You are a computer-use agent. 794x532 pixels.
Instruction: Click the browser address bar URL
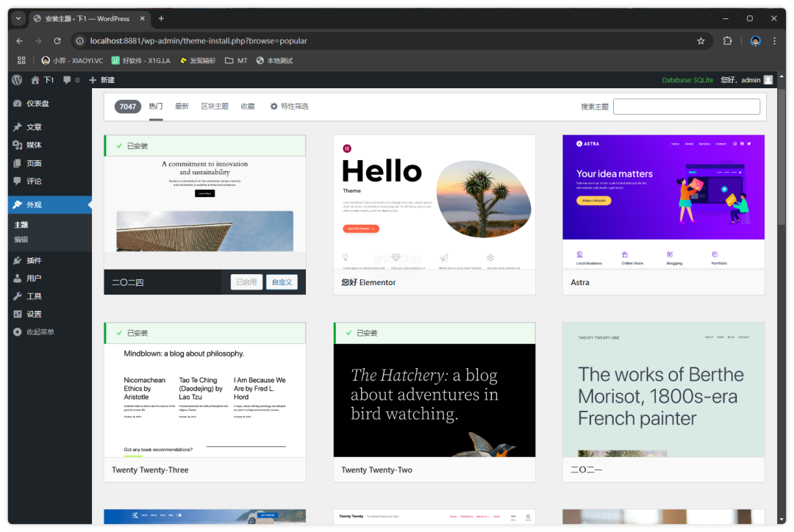(x=198, y=41)
